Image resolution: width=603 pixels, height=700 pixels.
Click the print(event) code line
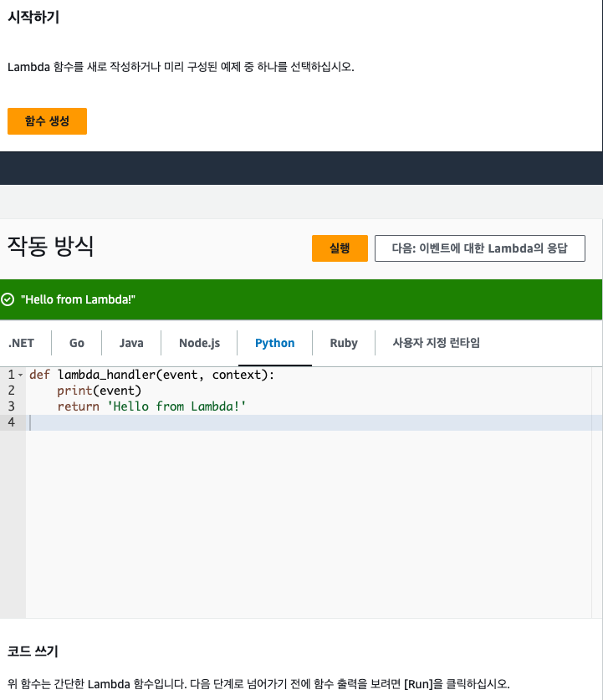99,391
